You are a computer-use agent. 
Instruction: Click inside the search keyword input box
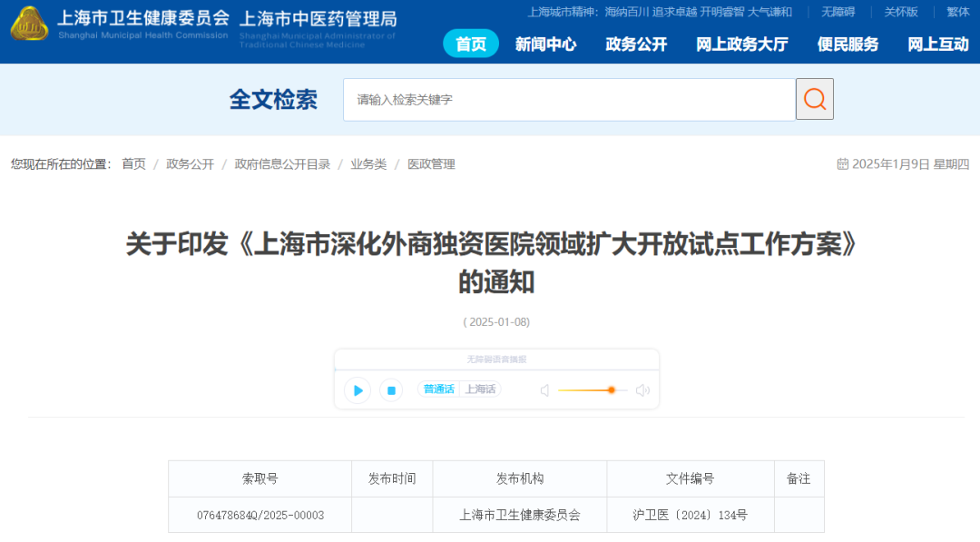pos(563,99)
